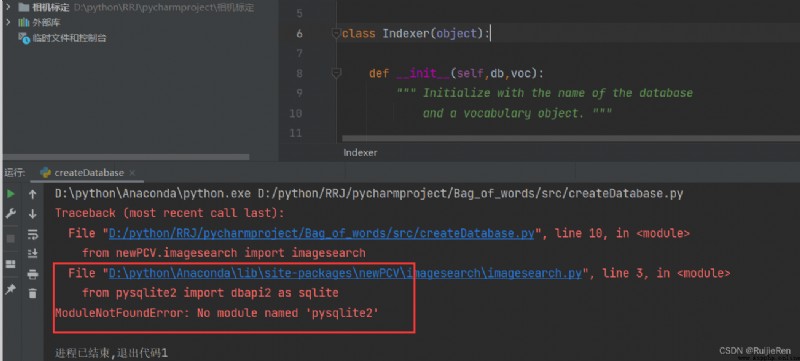800x361 pixels.
Task: Click 'from newPCV.imagesearch import imagesearch' line
Action: point(223,253)
